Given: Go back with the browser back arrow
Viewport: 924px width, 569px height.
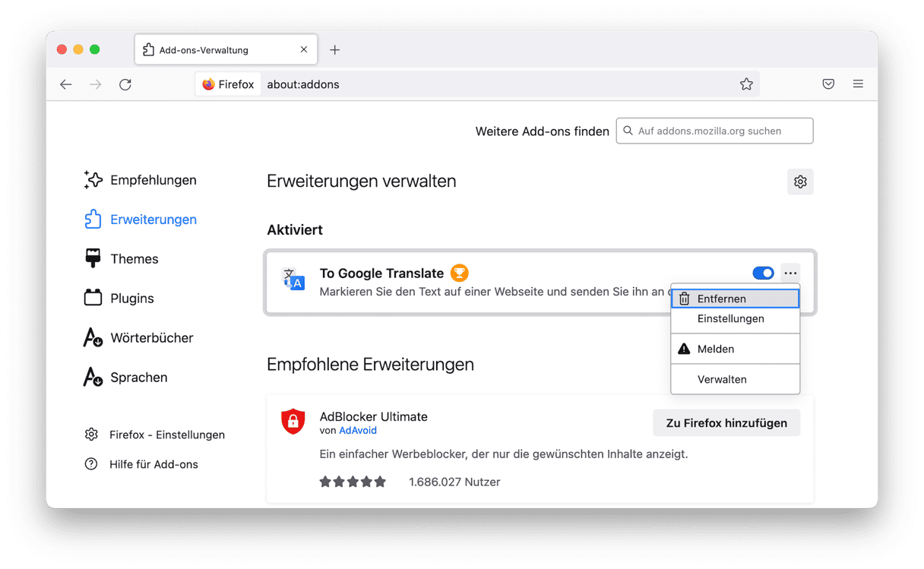Looking at the screenshot, I should pos(66,84).
